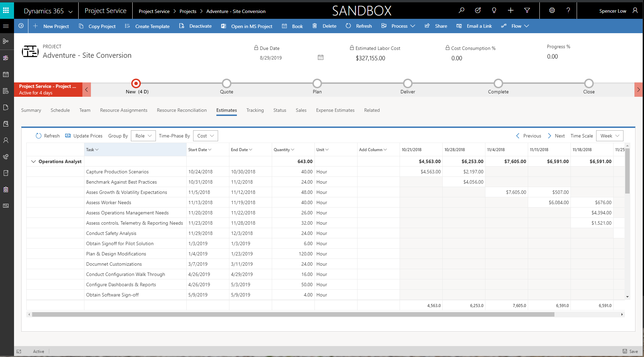
Task: Click the Save icon in status bar
Action: click(625, 351)
